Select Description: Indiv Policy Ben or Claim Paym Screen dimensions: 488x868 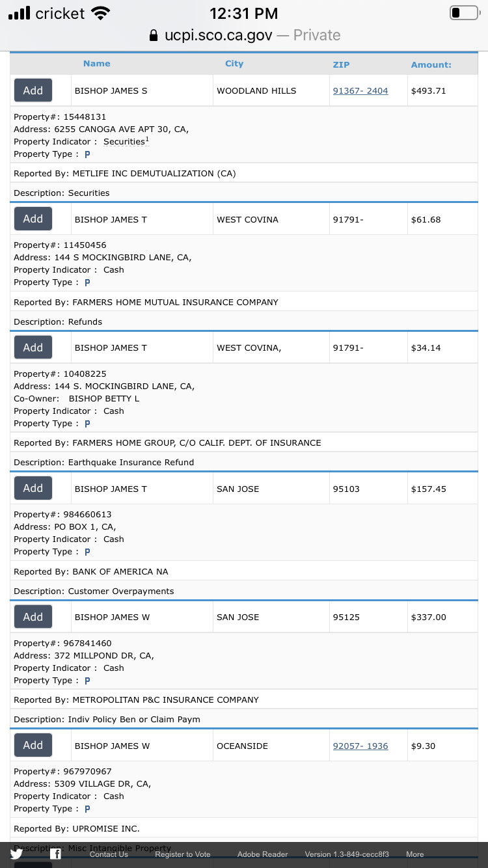[107, 720]
